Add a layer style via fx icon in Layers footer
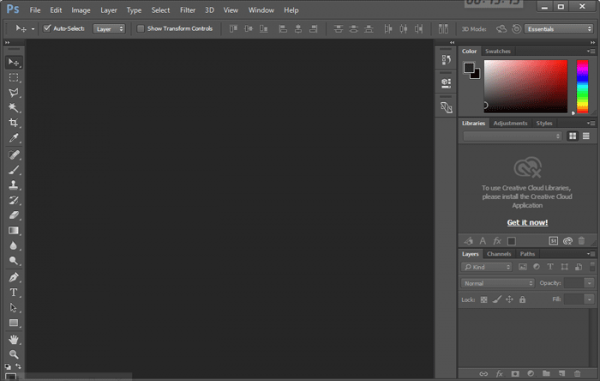600x381 pixels. click(499, 374)
